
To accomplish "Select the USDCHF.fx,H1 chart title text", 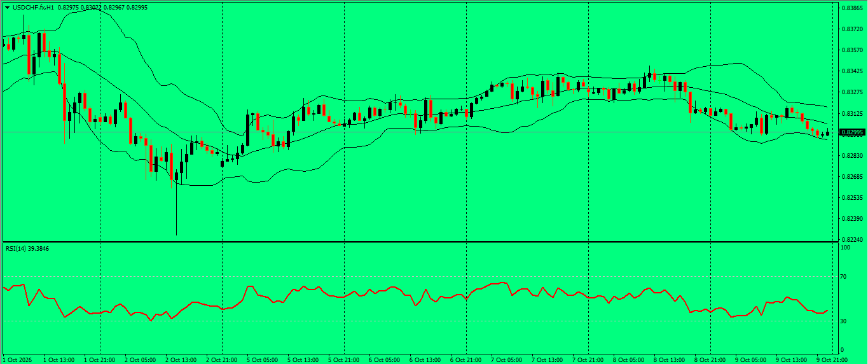I will click(33, 7).
